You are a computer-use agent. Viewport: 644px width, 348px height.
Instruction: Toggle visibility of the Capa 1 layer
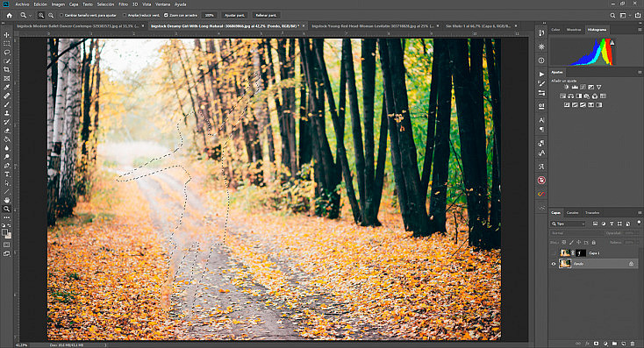[554, 253]
